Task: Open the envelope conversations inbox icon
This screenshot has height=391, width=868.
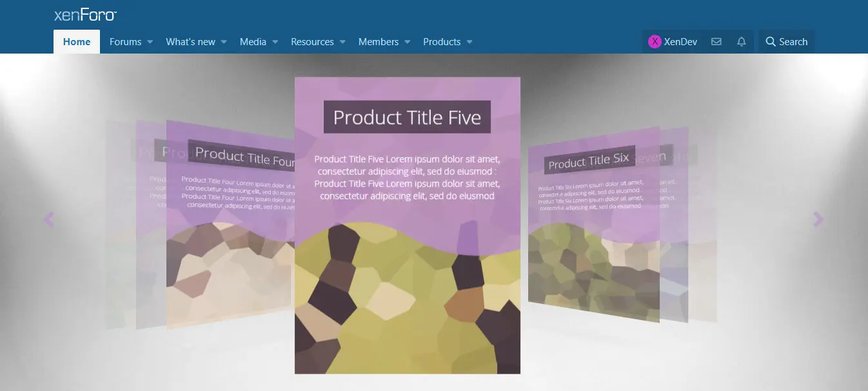Action: coord(716,42)
